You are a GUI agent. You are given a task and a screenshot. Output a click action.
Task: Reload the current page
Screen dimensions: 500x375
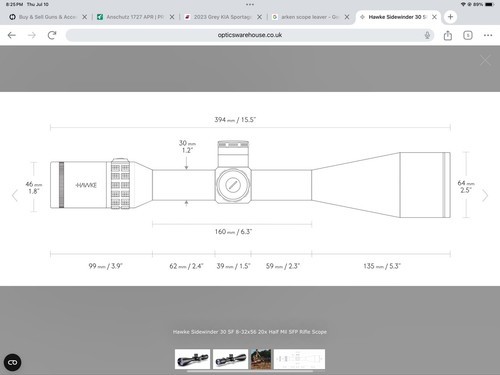tap(52, 35)
